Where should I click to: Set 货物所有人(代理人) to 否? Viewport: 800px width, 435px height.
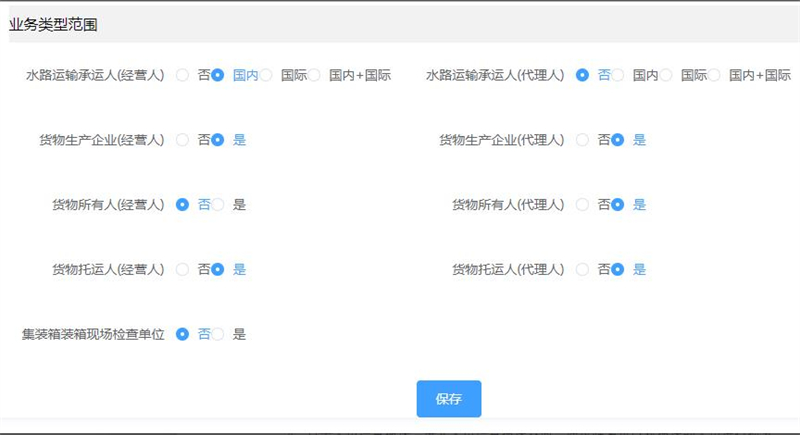click(582, 205)
